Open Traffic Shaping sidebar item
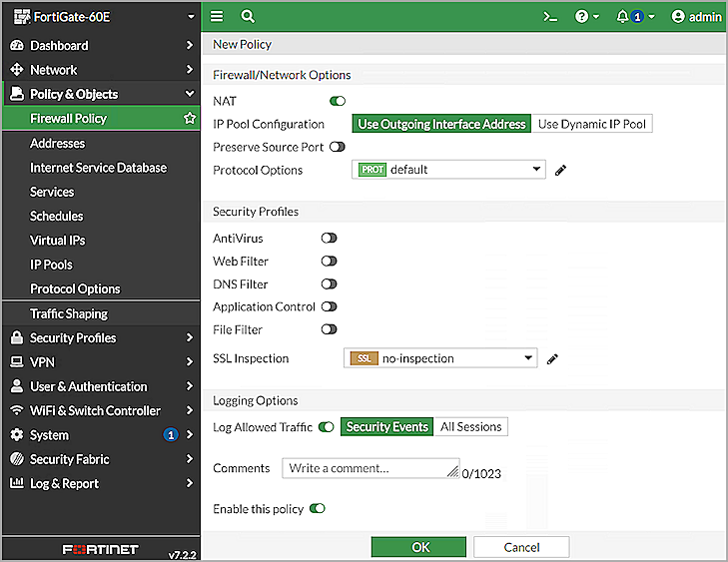 69,313
